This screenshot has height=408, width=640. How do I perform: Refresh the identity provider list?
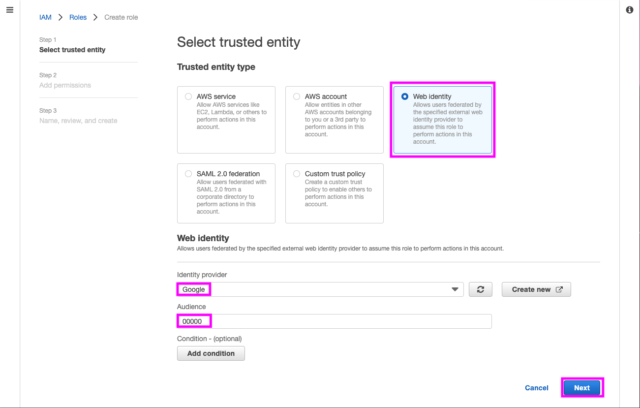tap(480, 289)
